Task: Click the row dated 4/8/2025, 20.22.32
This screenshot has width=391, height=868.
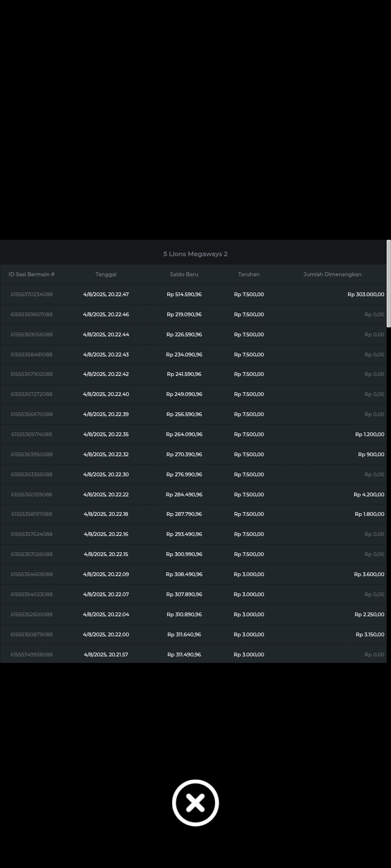Action: click(106, 455)
